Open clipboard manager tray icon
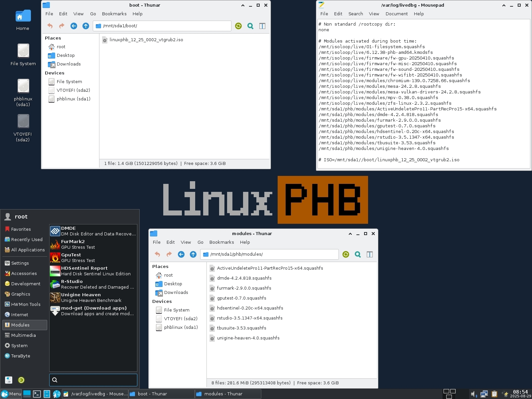Screen dimensions: 532x399 (x=494, y=394)
